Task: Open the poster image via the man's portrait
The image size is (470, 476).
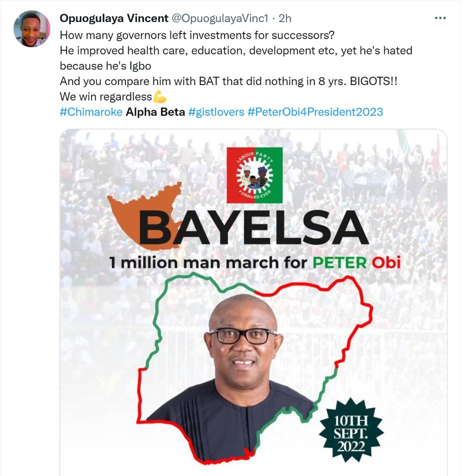Action: point(243,358)
